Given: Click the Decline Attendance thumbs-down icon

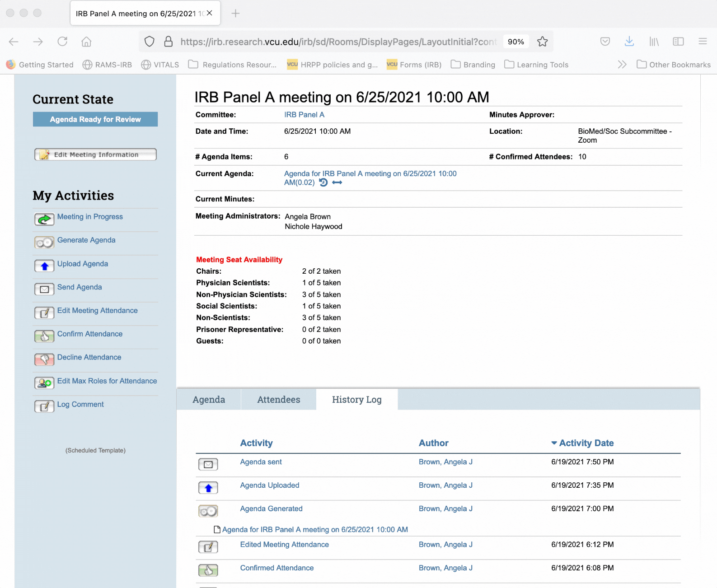Looking at the screenshot, I should (x=44, y=359).
